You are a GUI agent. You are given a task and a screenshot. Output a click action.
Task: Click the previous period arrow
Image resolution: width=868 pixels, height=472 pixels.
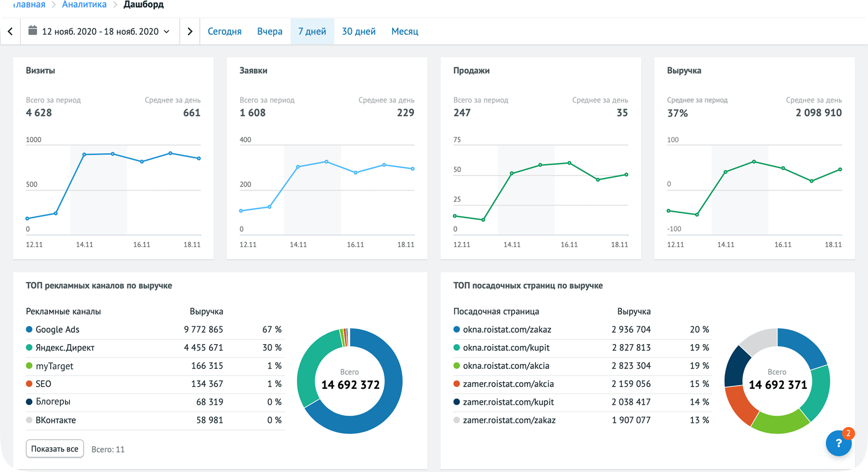pyautogui.click(x=10, y=31)
